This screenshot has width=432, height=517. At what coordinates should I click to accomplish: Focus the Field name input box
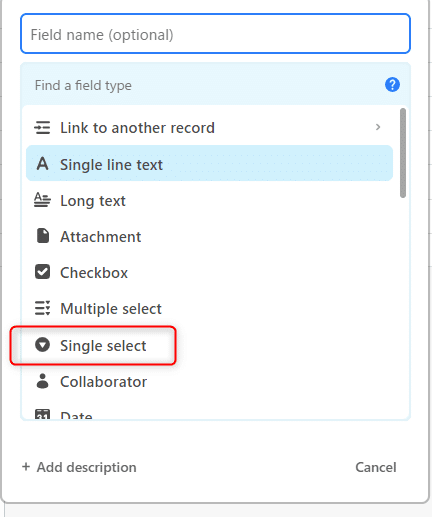tap(215, 34)
